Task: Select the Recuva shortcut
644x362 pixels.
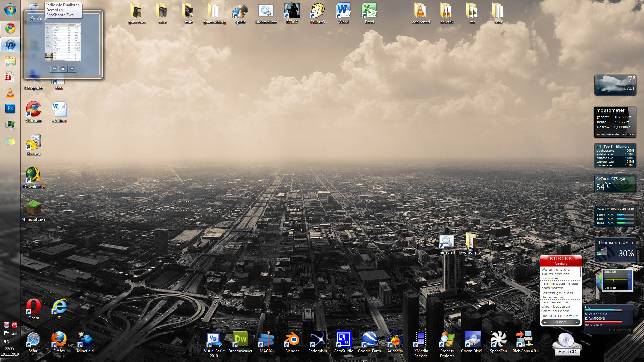Action: (x=34, y=145)
